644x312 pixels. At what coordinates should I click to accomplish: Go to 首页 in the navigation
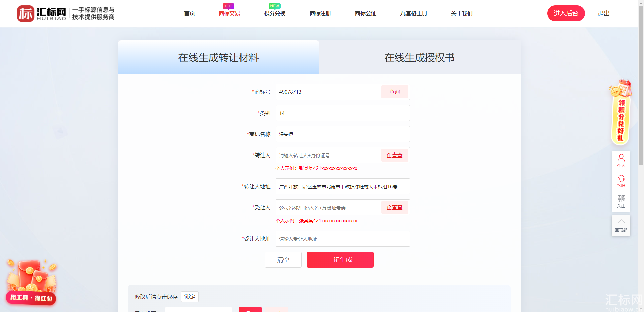190,13
